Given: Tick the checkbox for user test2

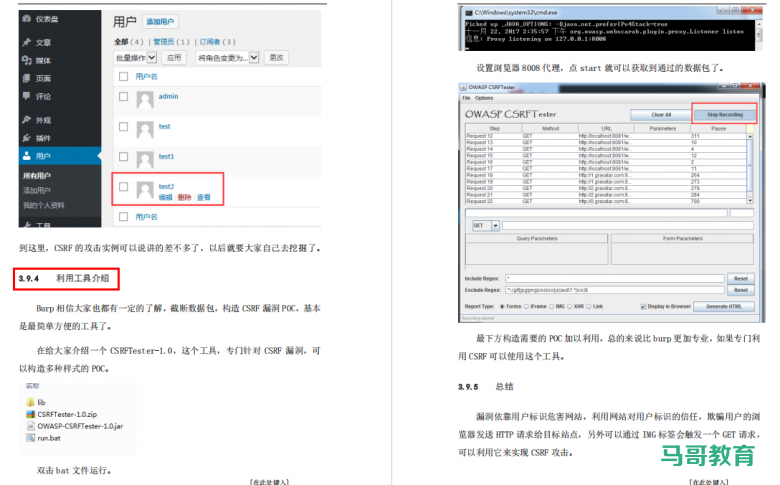Looking at the screenshot, I should pyautogui.click(x=123, y=187).
